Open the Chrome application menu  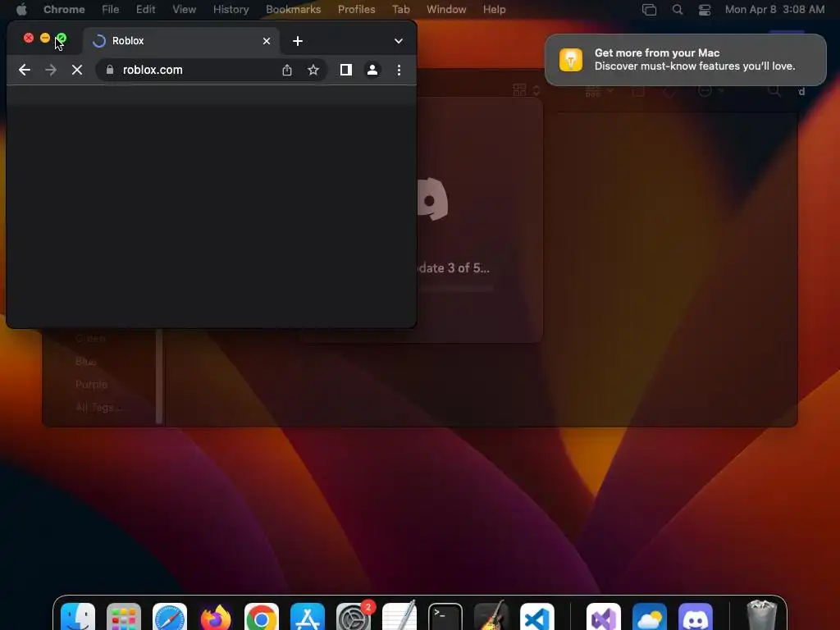(x=64, y=9)
